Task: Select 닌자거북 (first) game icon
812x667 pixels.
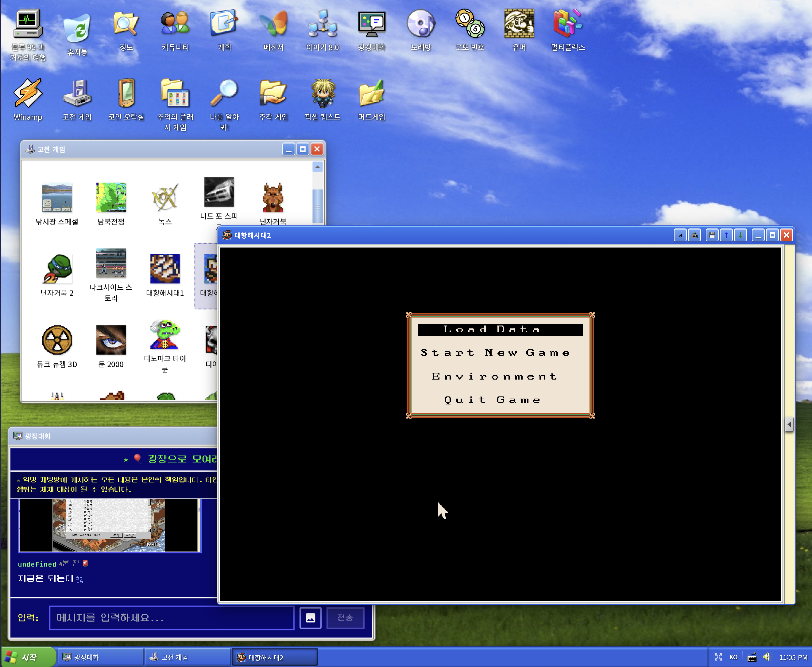Action: (273, 204)
